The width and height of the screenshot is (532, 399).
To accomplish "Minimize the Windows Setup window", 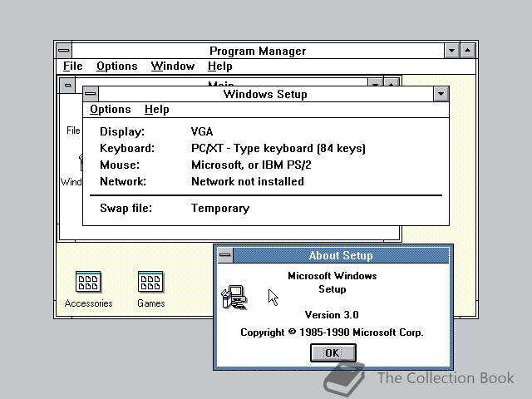I will pyautogui.click(x=441, y=94).
